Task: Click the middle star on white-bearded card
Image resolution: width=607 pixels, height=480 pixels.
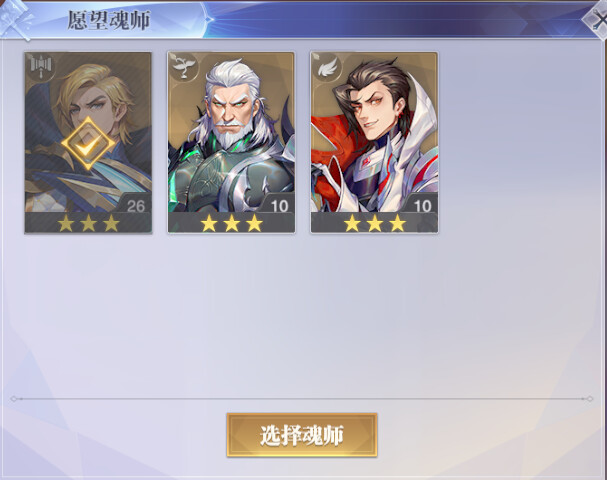Action: 231,223
